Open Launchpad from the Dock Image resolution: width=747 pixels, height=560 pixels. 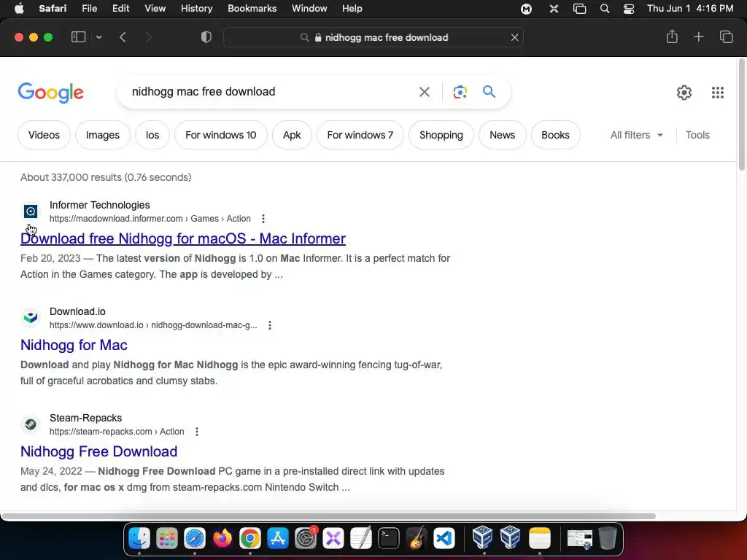pos(167,539)
